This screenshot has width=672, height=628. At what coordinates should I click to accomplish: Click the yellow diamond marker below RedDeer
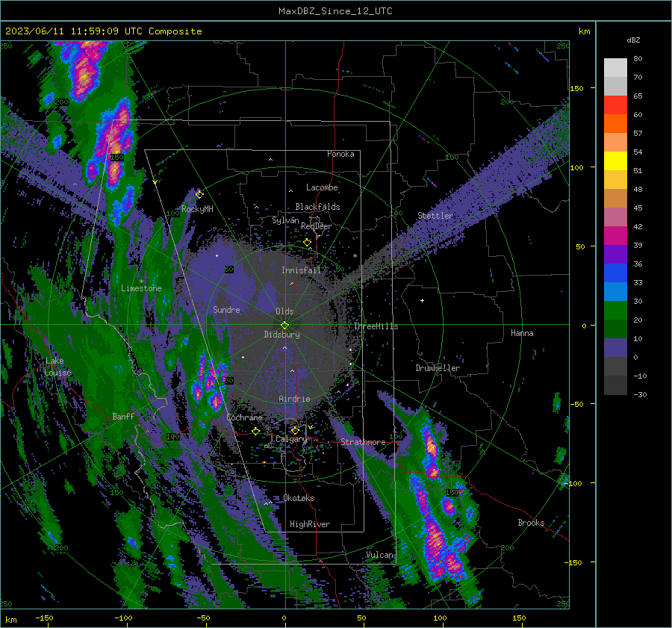(x=307, y=243)
